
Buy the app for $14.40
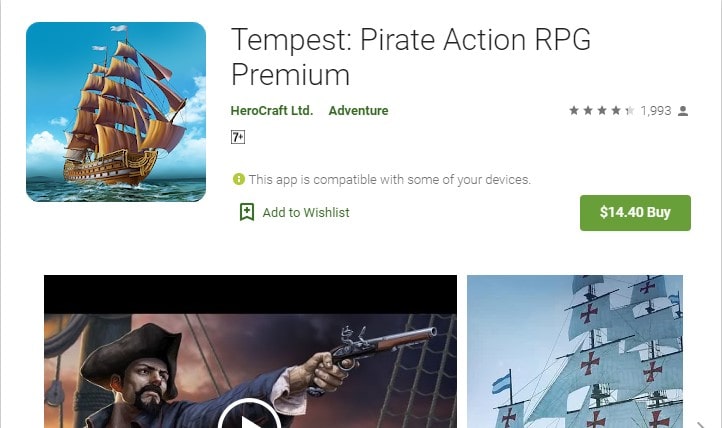tap(635, 213)
